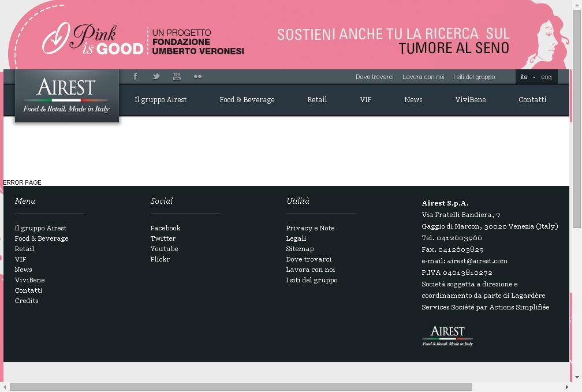Screen dimensions: 582x392
Task: Click the Tel. 0412603966 line
Action: click(452, 238)
